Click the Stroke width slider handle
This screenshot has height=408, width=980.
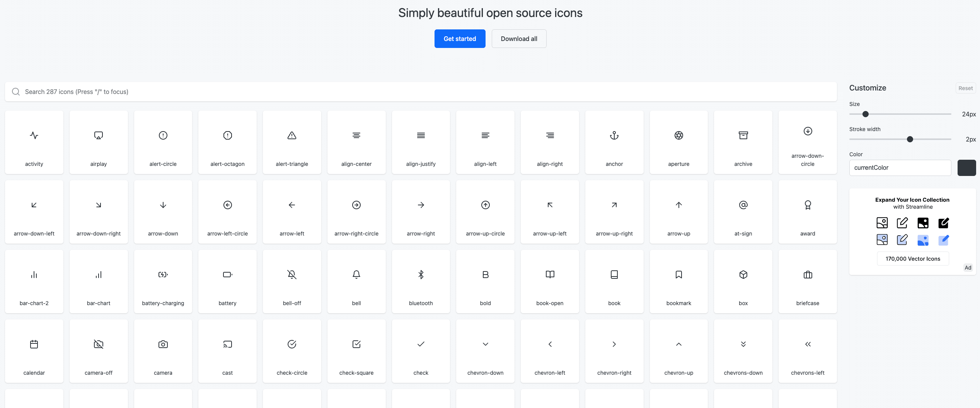click(x=910, y=139)
